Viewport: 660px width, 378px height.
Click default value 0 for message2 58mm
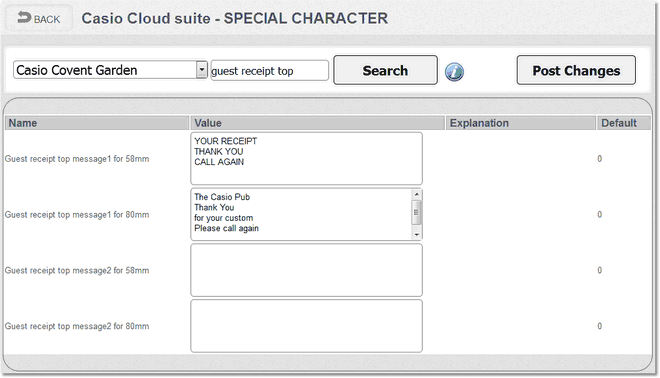coord(599,270)
